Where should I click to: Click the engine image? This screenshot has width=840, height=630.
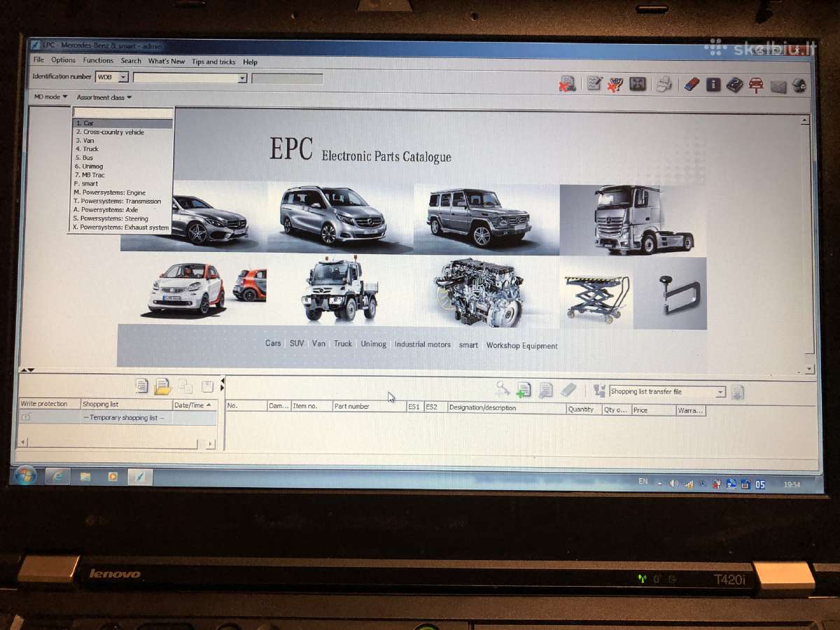coord(481,292)
